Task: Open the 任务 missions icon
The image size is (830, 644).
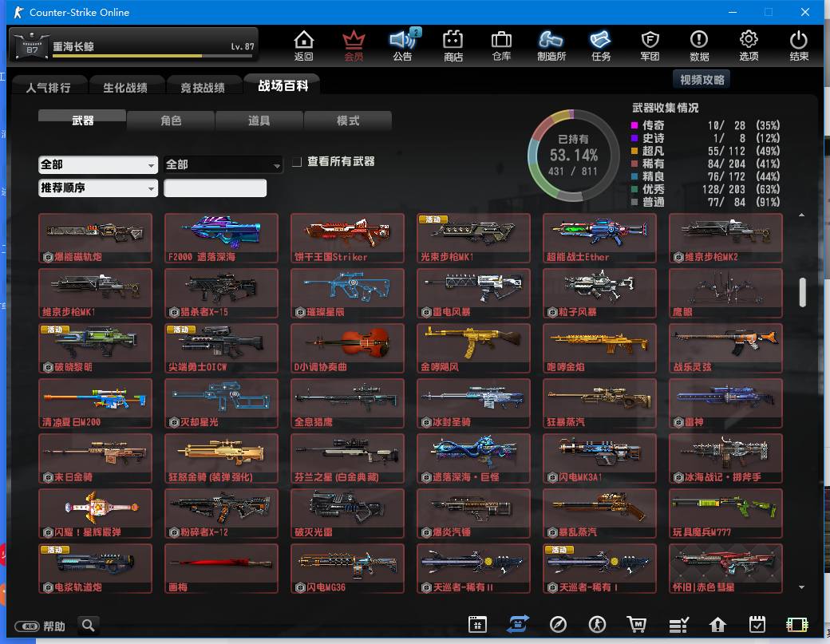Action: coord(601,45)
